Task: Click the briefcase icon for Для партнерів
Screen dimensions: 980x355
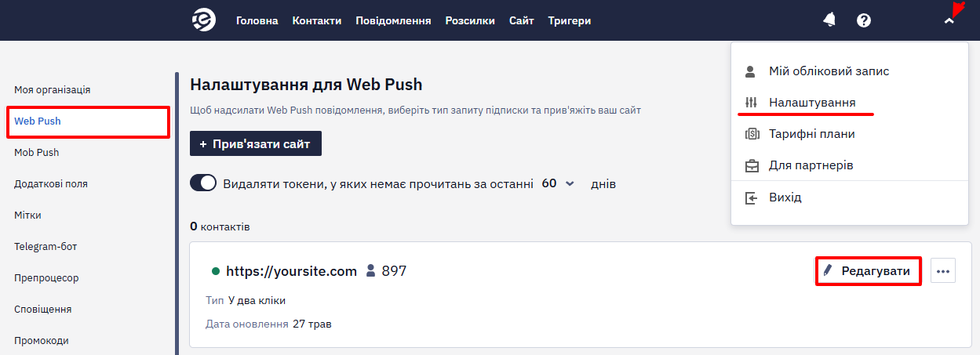Action: coord(752,165)
